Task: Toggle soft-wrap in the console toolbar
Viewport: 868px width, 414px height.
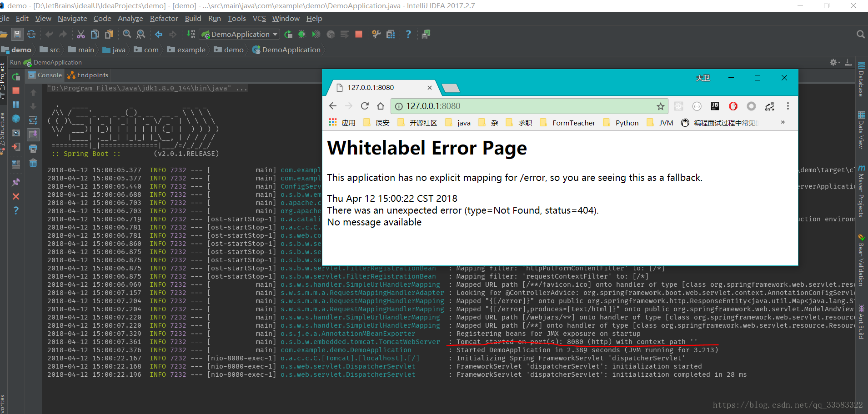Action: 33,120
